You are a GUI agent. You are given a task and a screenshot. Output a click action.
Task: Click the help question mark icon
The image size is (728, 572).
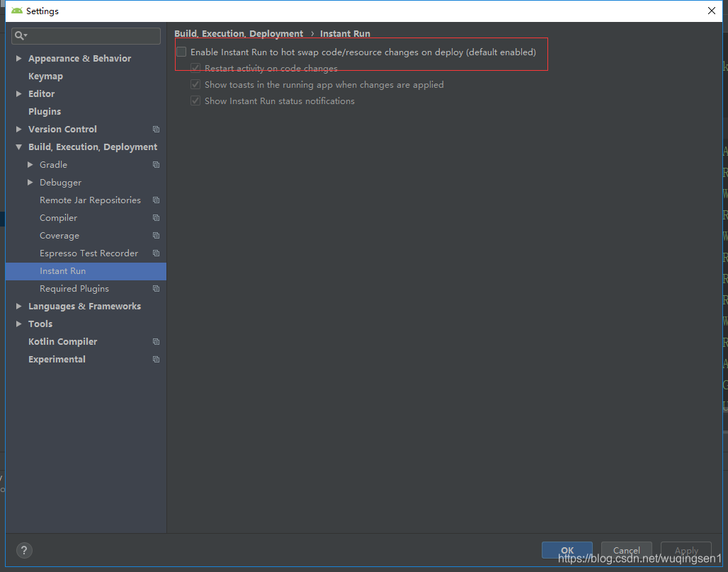(24, 550)
